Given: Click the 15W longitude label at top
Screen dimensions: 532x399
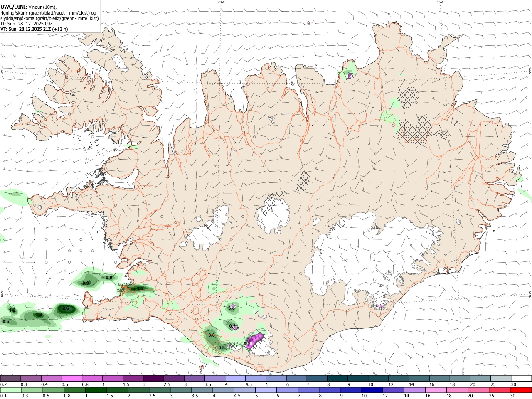Looking at the screenshot, I should click(x=440, y=2).
